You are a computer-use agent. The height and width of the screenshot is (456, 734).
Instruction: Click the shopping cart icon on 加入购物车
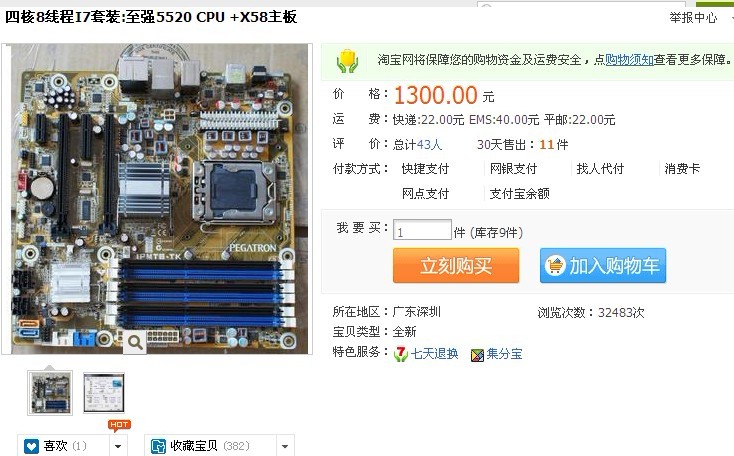pos(555,265)
